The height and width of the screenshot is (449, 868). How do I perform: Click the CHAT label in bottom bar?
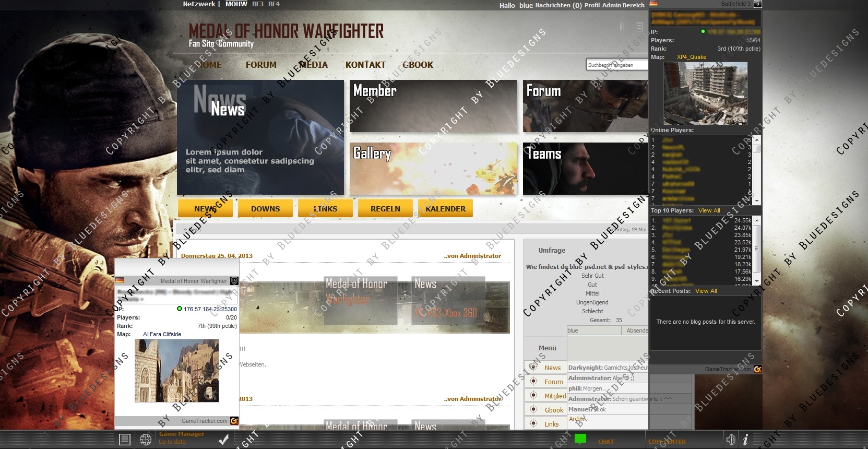606,442
